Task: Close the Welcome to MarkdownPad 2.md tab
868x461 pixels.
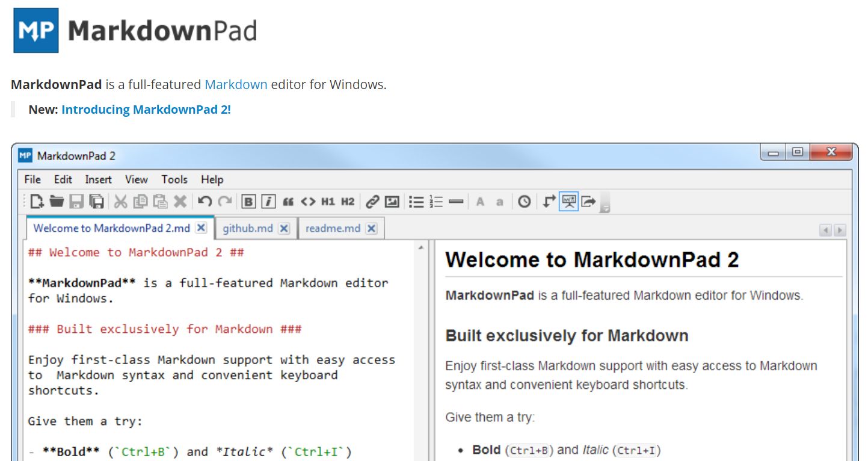Action: (x=202, y=228)
